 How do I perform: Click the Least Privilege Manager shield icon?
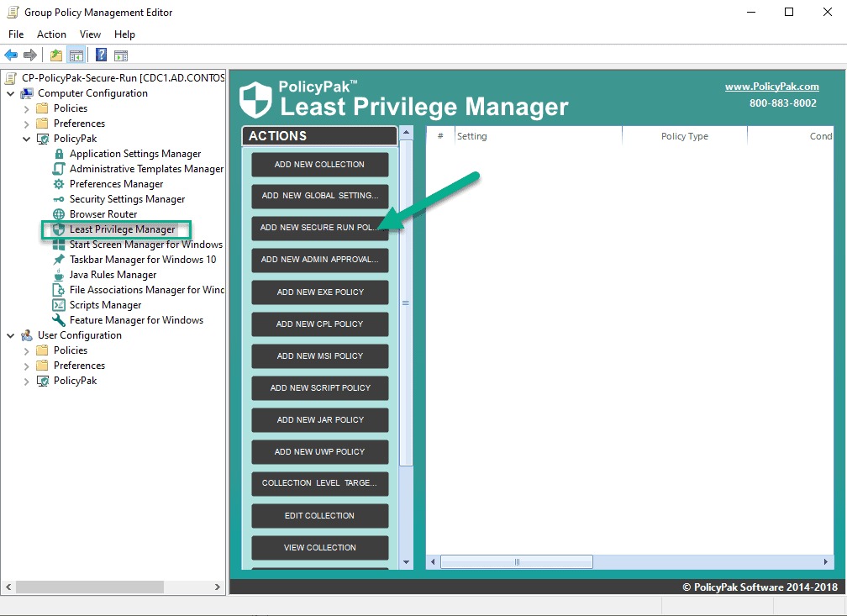[59, 229]
